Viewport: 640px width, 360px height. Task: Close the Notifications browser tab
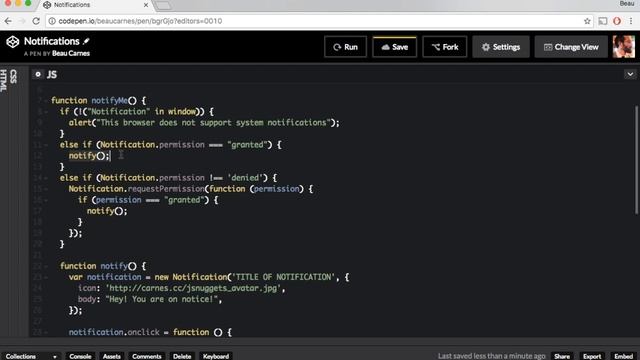click(x=146, y=5)
